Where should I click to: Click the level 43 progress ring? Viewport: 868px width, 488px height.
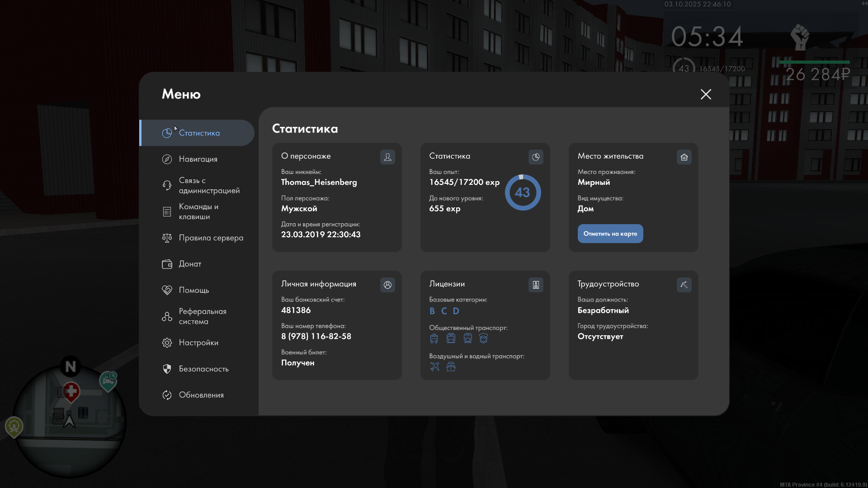(x=523, y=192)
